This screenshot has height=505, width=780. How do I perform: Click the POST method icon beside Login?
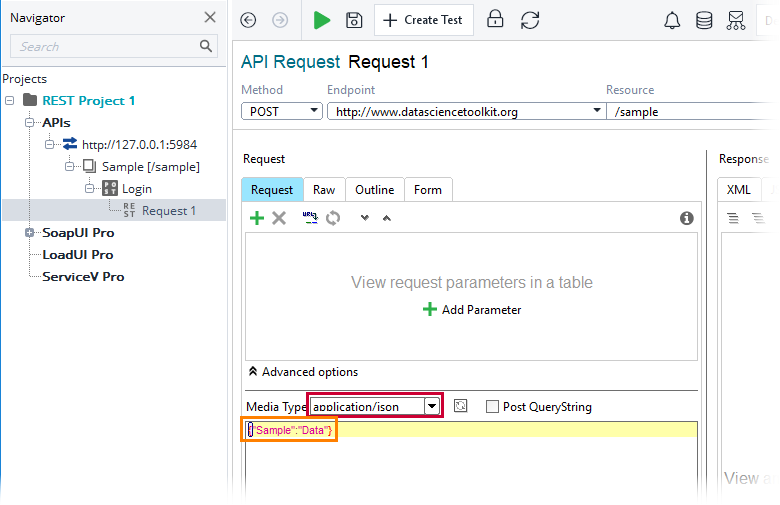point(110,188)
